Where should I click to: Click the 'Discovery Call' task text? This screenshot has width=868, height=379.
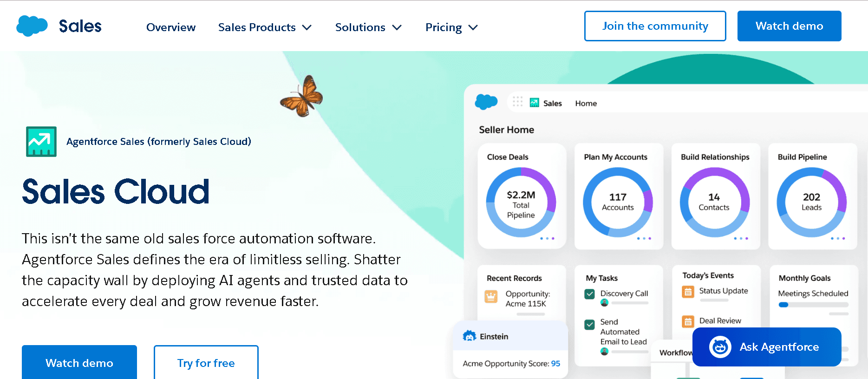tap(624, 294)
